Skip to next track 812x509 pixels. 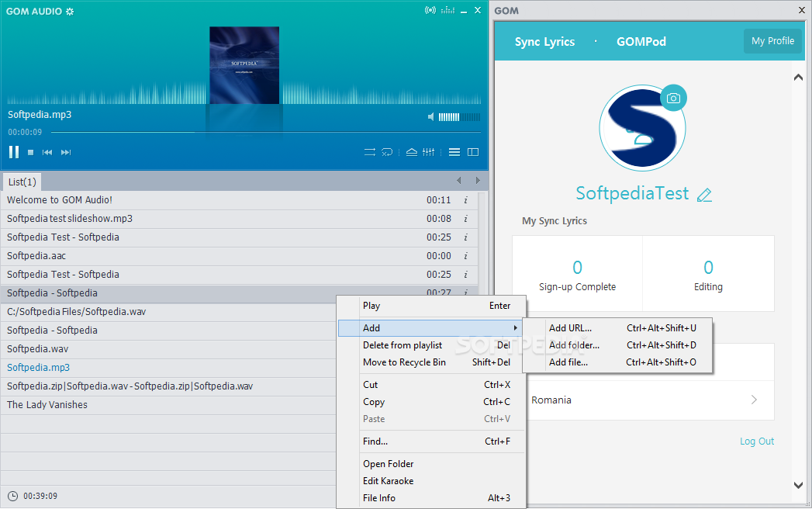point(66,152)
